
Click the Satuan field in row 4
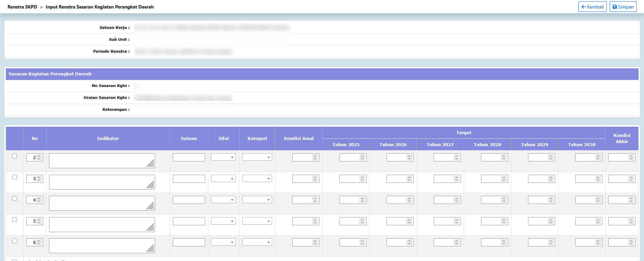tap(189, 200)
